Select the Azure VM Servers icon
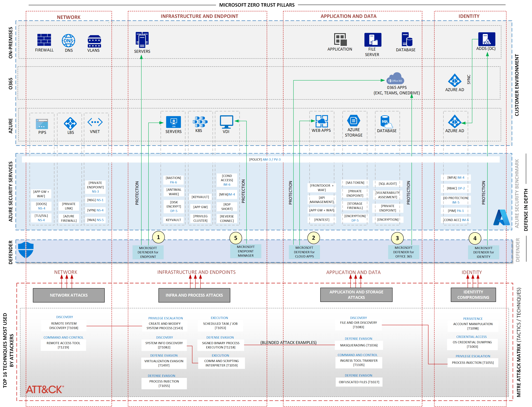The width and height of the screenshot is (532, 407). [173, 122]
